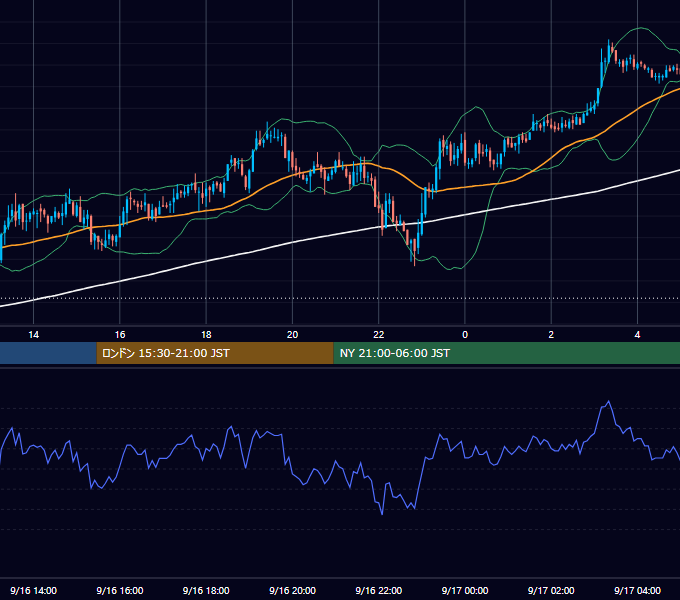Click the 9/17 02:00 timestamp label
Screen dimensions: 680x600
[551, 590]
